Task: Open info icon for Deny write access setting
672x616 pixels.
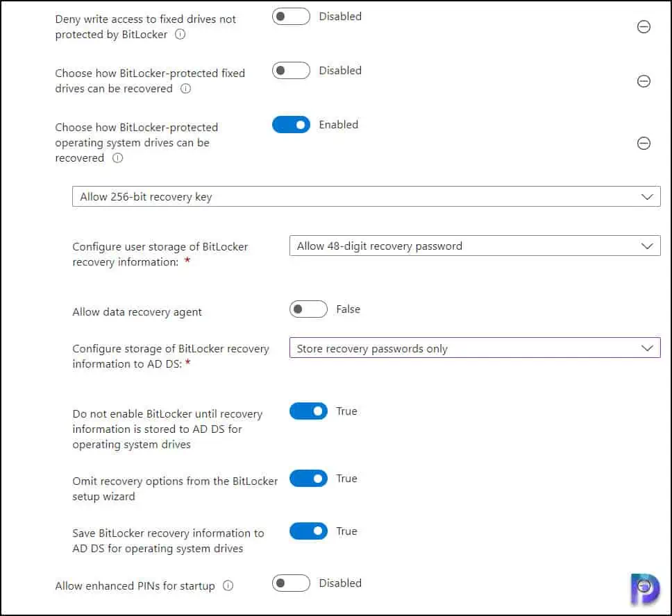Action: [180, 34]
